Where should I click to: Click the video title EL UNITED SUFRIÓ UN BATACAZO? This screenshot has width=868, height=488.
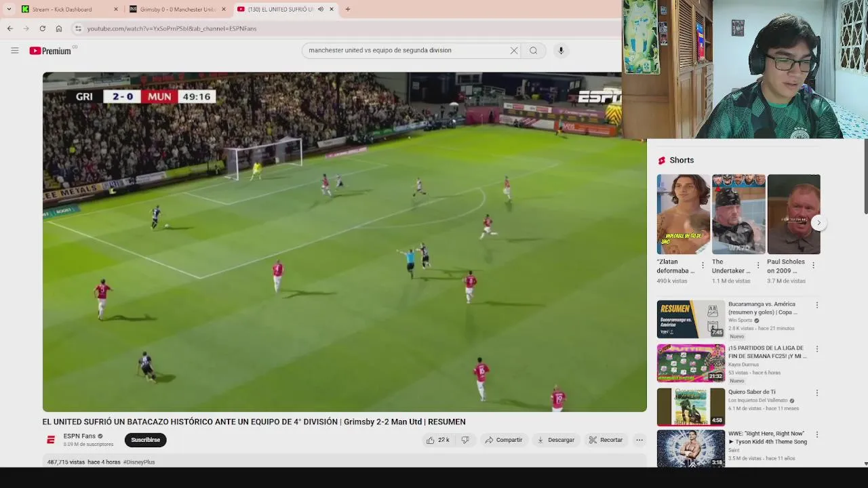click(x=254, y=422)
